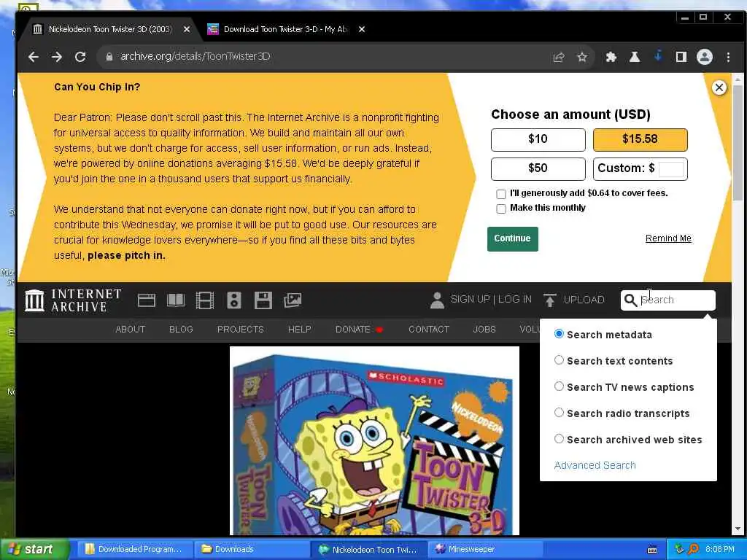Open the user account person icon
Image resolution: width=747 pixels, height=560 pixels.
tap(437, 300)
